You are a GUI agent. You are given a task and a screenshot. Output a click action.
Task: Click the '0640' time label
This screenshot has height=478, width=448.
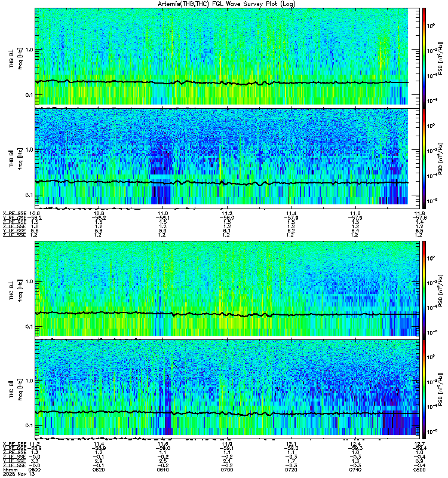[x=162, y=470]
